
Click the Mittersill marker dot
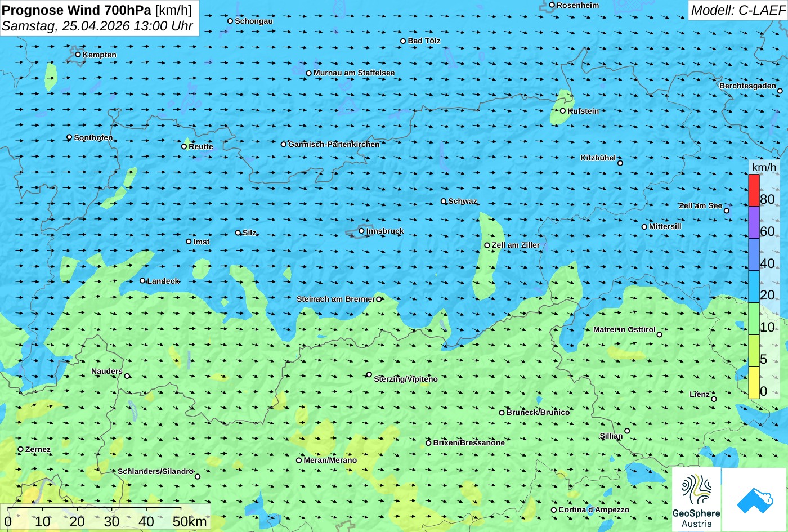644,227
